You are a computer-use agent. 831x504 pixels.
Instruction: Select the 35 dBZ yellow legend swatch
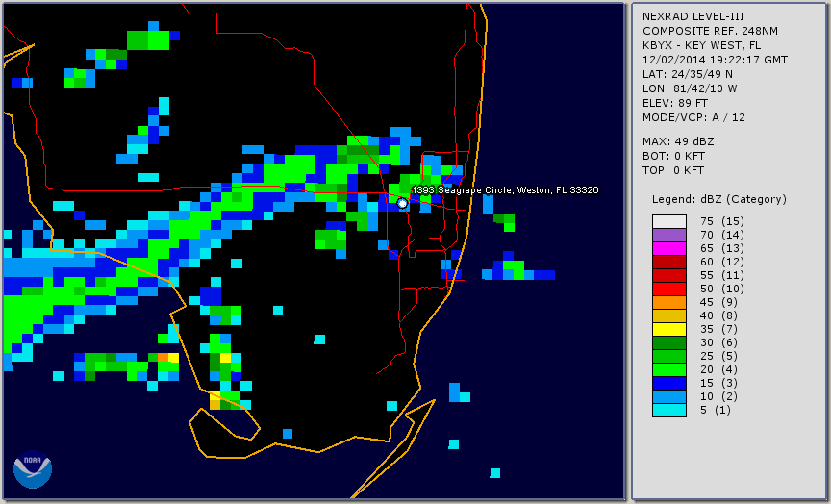(x=668, y=330)
